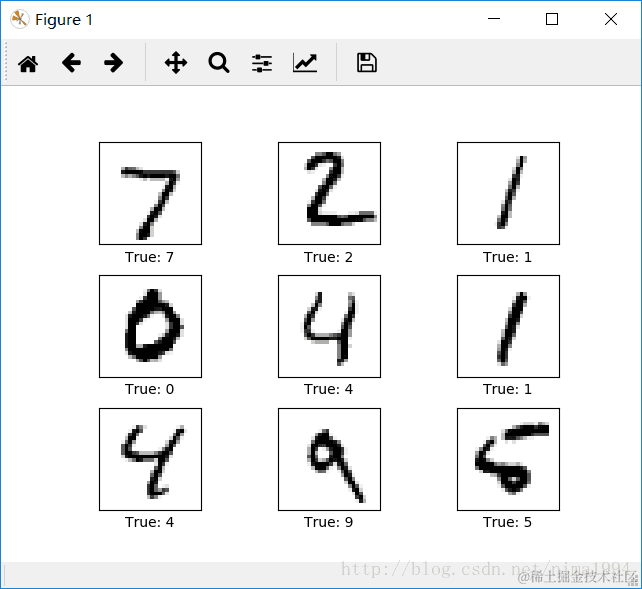Activate the Zoom to rectangle tool
The image size is (642, 589).
click(x=219, y=63)
